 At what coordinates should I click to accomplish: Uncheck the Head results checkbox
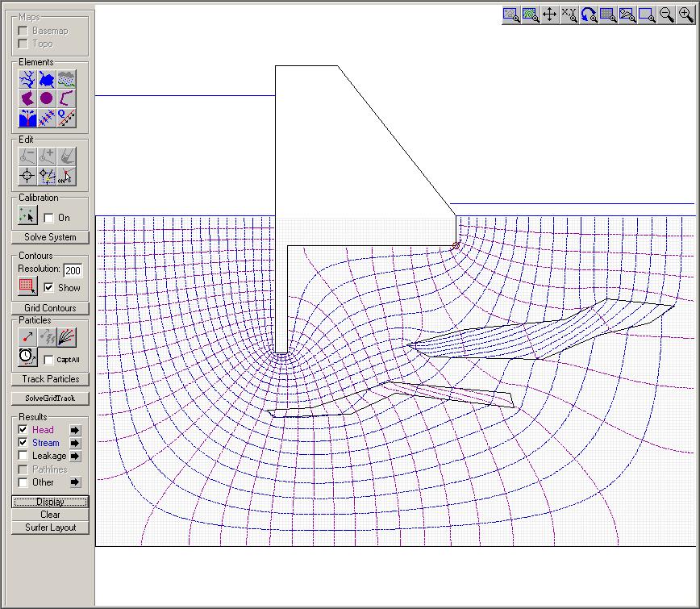pos(23,429)
